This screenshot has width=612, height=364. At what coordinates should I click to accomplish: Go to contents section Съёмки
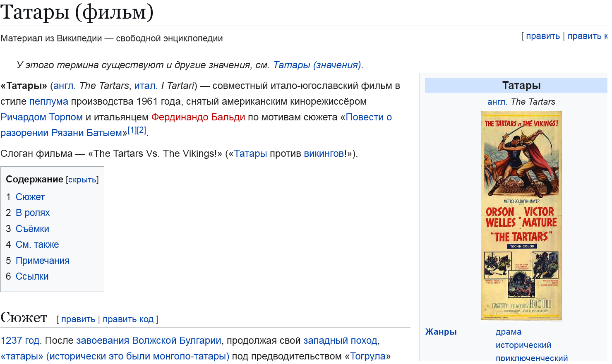[32, 229]
